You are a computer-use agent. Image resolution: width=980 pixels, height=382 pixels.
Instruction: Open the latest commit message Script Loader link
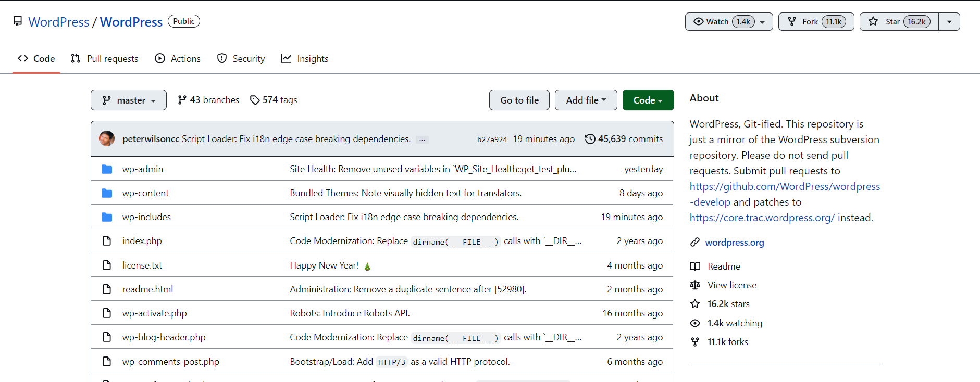point(296,139)
